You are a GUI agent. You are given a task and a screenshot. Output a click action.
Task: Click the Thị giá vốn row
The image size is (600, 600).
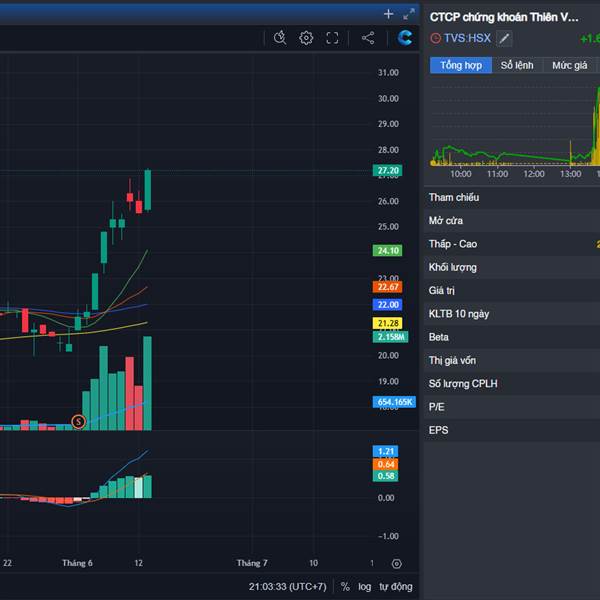[x=512, y=360]
